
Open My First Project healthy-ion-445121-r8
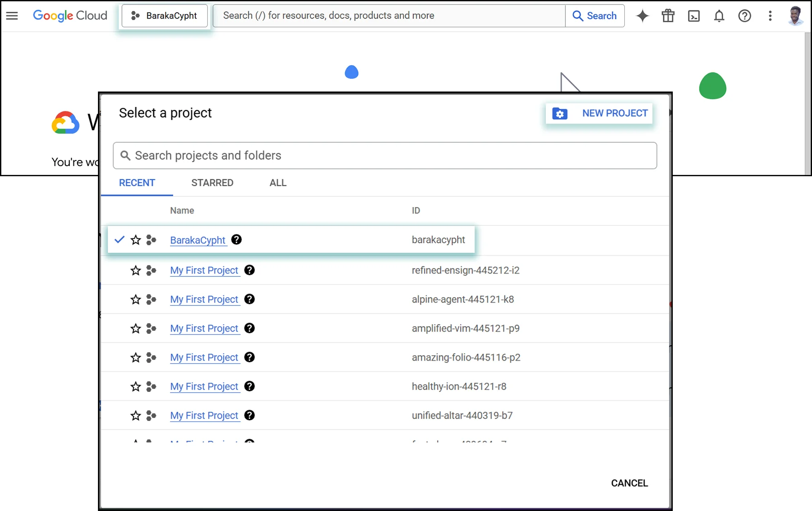click(x=204, y=386)
